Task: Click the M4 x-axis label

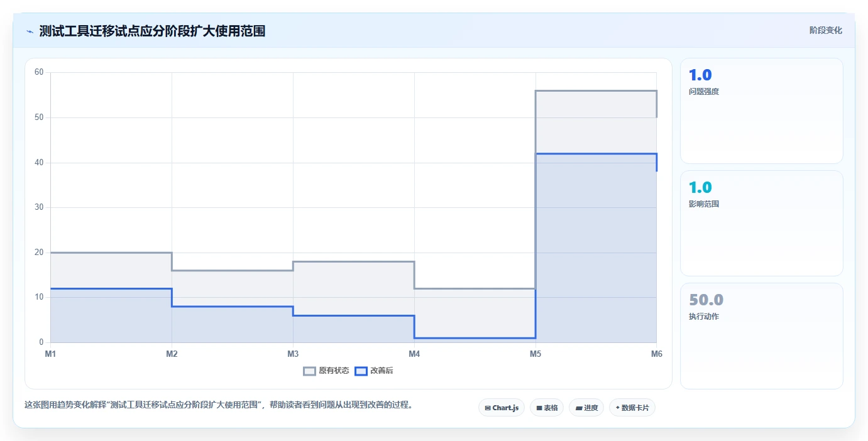Action: [x=414, y=354]
